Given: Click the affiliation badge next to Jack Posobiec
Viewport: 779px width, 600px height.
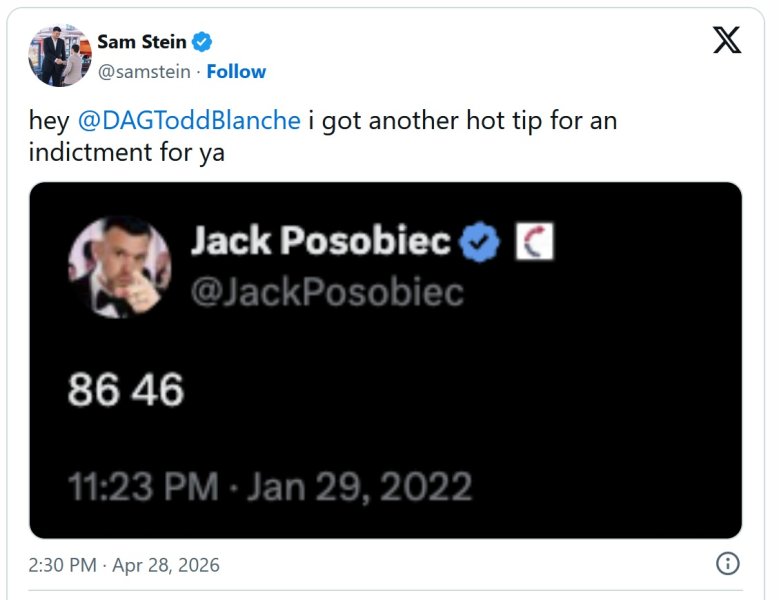Looking at the screenshot, I should tap(534, 241).
